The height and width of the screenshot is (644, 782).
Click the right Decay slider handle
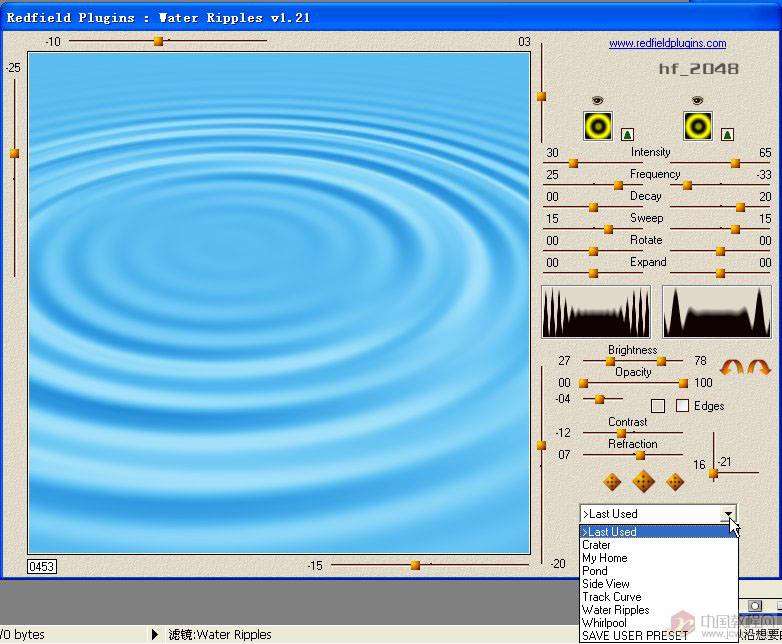pyautogui.click(x=741, y=207)
